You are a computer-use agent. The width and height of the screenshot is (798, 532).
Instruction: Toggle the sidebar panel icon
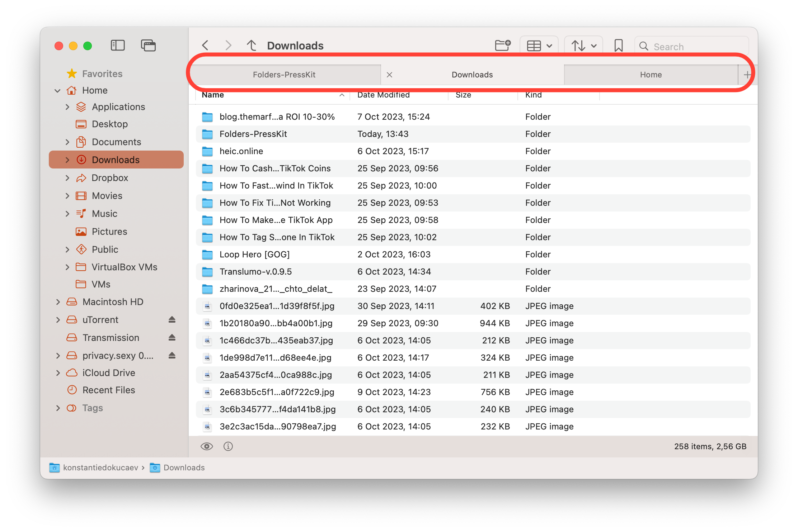coord(117,46)
